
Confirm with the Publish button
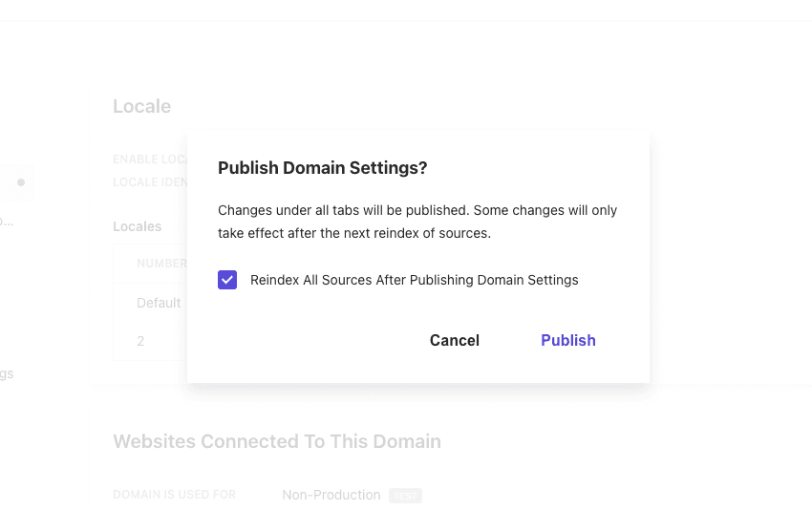(x=567, y=340)
